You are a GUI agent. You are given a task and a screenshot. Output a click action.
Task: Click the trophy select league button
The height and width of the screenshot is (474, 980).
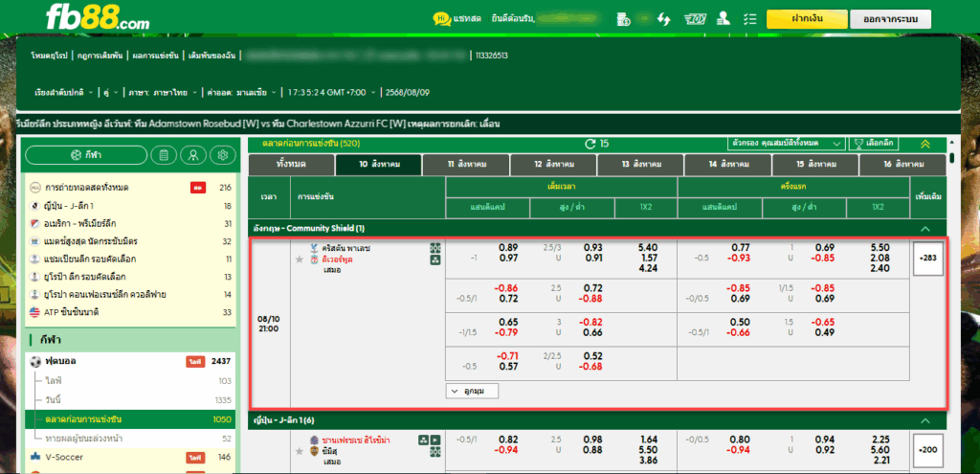pyautogui.click(x=876, y=144)
